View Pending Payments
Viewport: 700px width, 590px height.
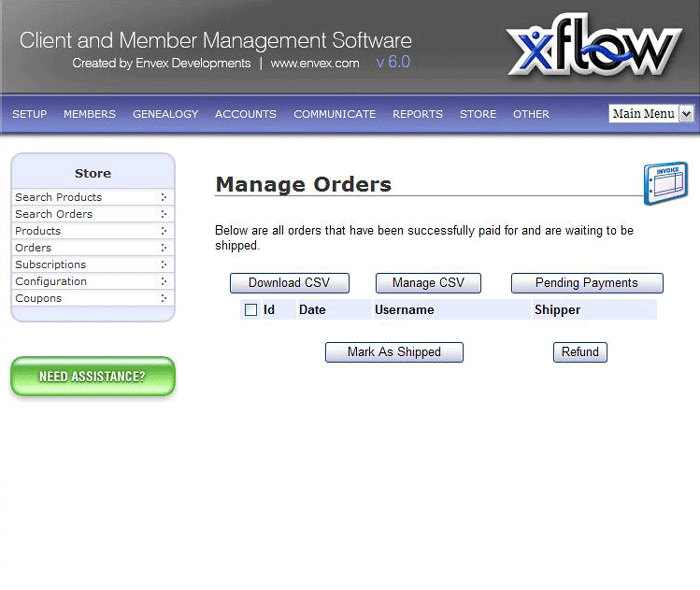click(x=586, y=283)
